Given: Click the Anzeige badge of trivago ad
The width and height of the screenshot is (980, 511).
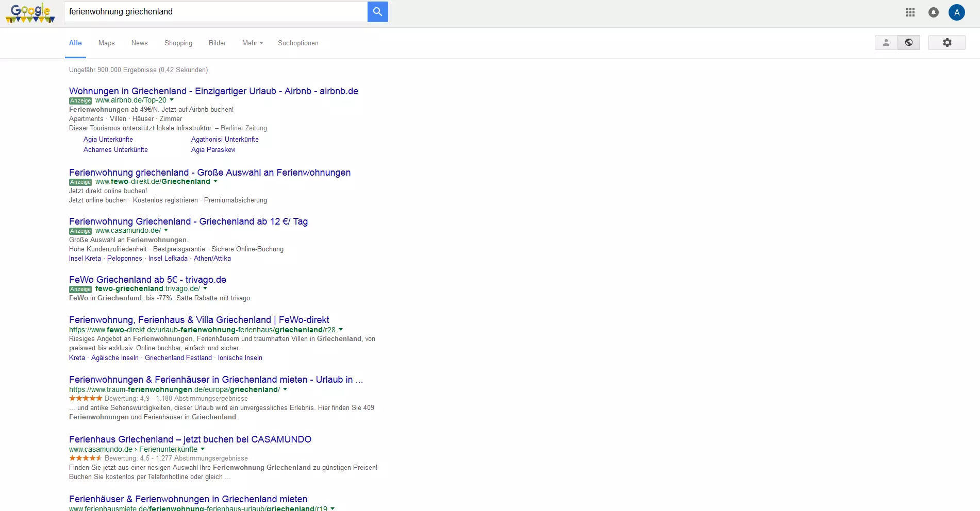Looking at the screenshot, I should tap(80, 289).
